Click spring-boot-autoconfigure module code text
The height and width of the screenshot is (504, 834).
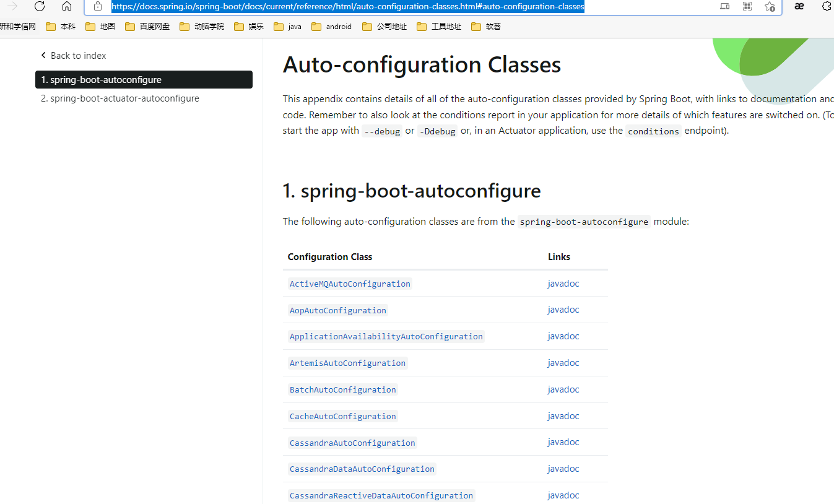click(584, 222)
